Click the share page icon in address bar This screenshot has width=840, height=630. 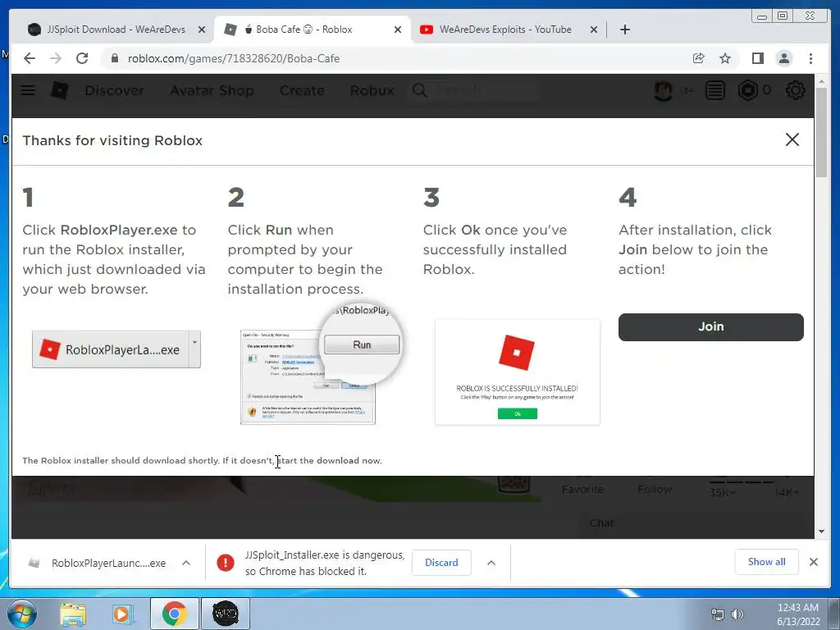coord(699,58)
